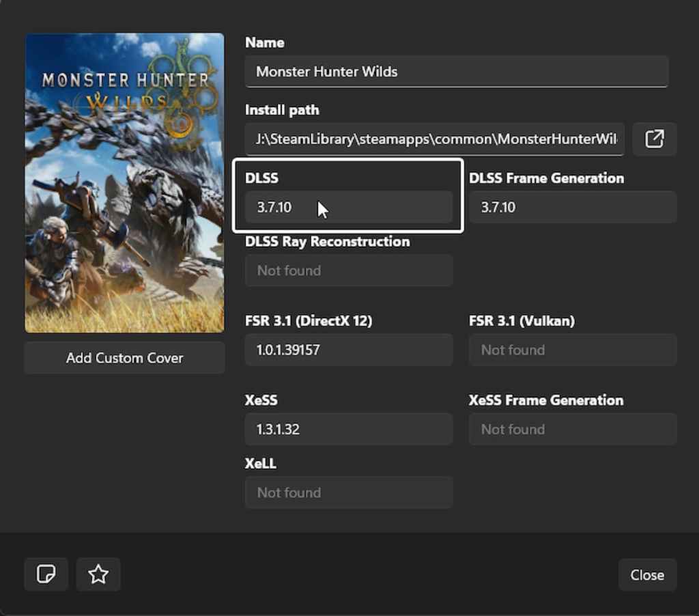Click the Name field with Monster Hunter Wilds
699x616 pixels.
click(x=456, y=72)
